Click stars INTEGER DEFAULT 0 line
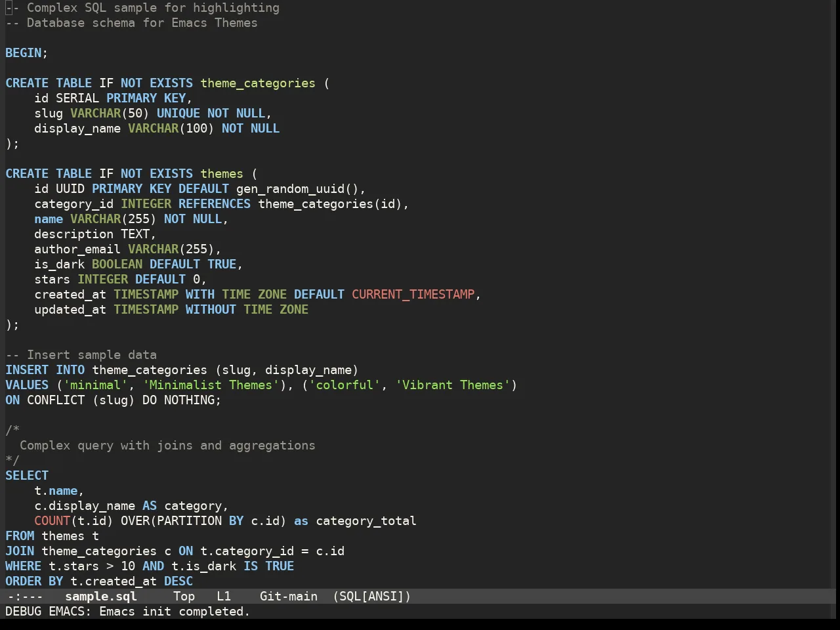Viewport: 840px width, 630px height. (x=121, y=280)
